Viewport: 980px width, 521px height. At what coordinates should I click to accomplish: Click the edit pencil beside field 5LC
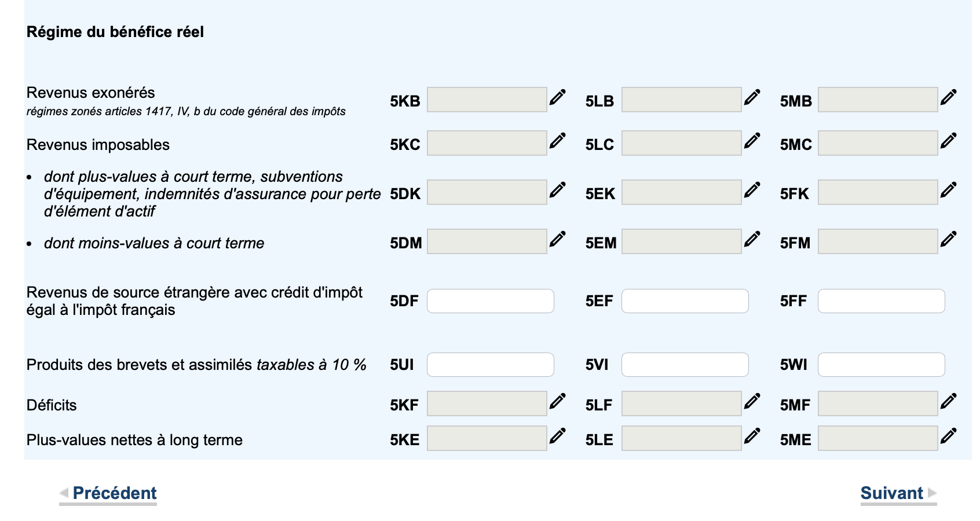[x=752, y=141]
